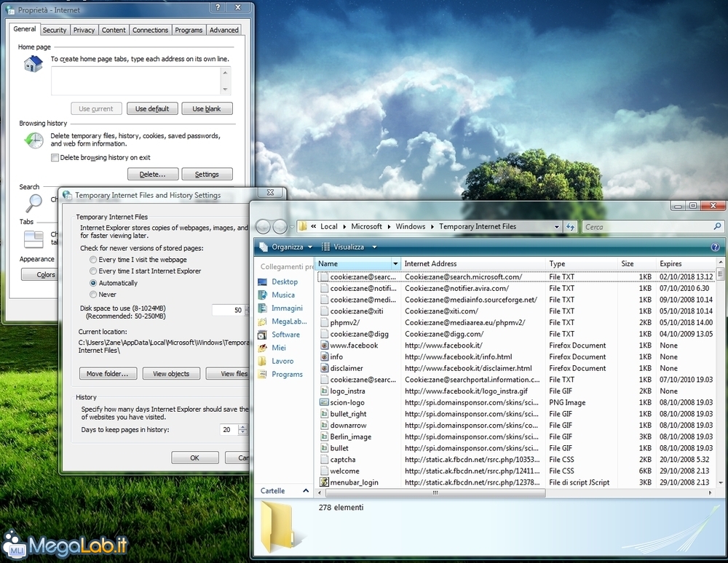Select the bullet_right GIF file
728x563 pixels.
tap(348, 414)
